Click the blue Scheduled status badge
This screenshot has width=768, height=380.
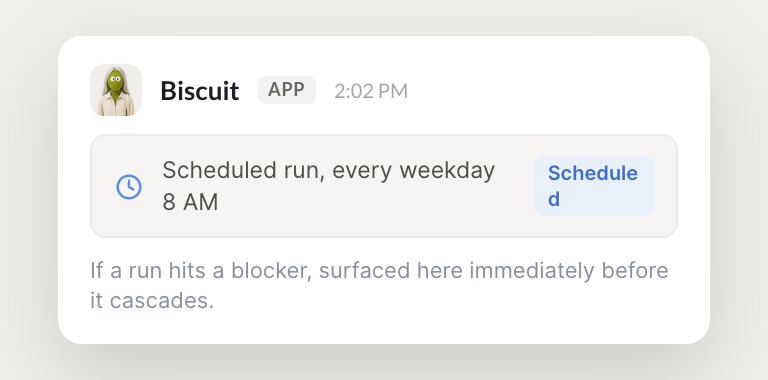[x=594, y=186]
